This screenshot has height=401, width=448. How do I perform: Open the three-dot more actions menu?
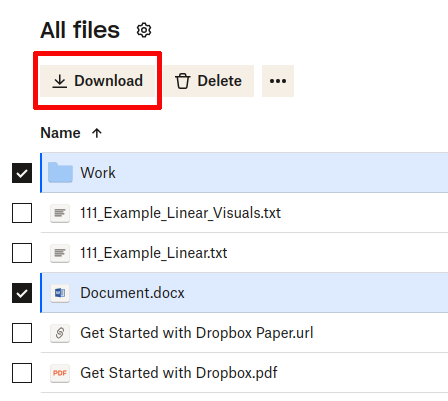pyautogui.click(x=278, y=81)
